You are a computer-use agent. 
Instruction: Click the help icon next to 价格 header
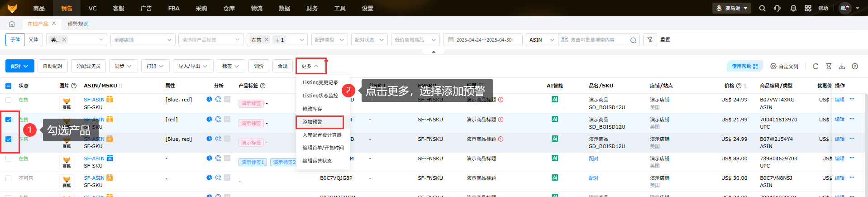tap(739, 86)
